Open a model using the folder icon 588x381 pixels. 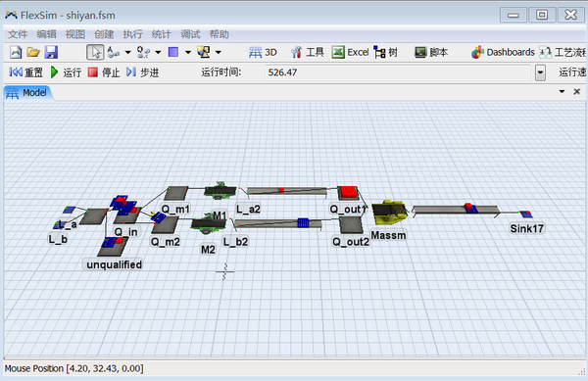(33, 52)
